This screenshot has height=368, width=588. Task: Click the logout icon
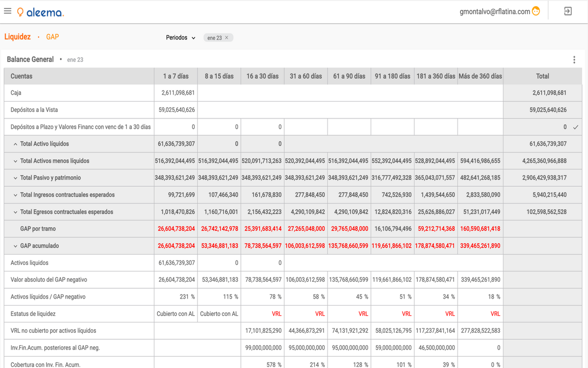[x=568, y=11]
